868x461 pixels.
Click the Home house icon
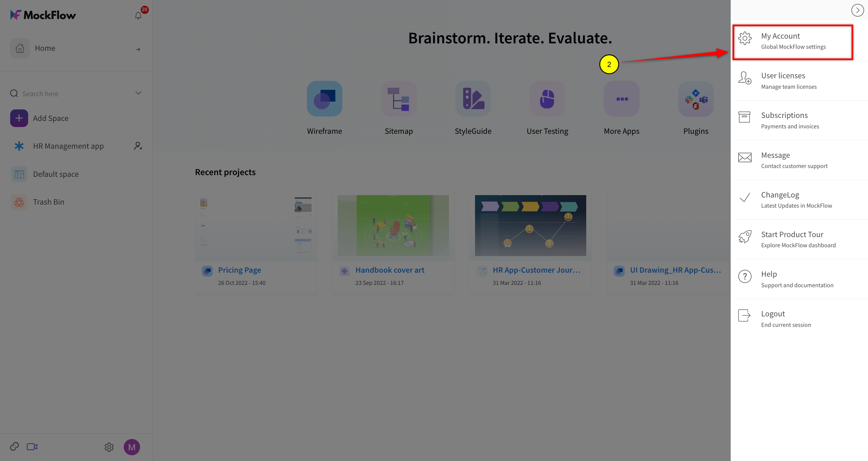coord(20,48)
